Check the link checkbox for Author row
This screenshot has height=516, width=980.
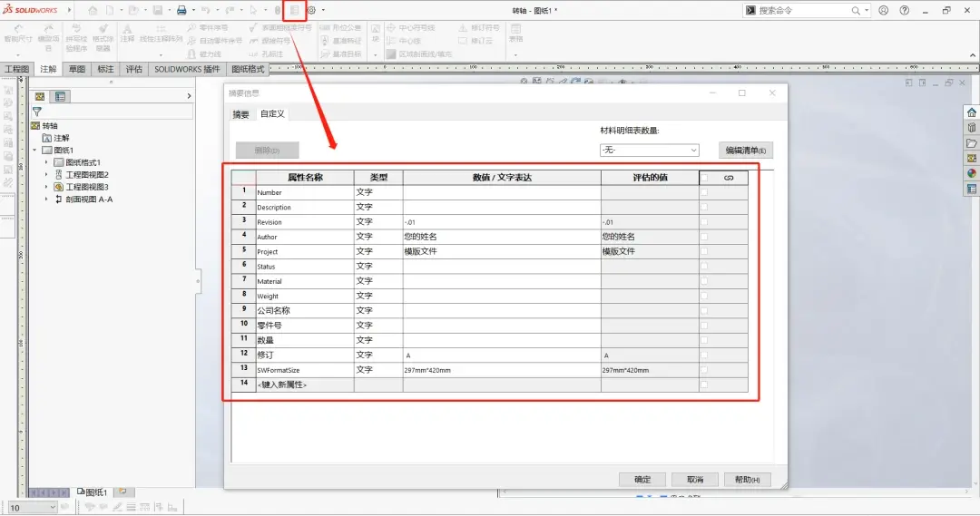704,237
